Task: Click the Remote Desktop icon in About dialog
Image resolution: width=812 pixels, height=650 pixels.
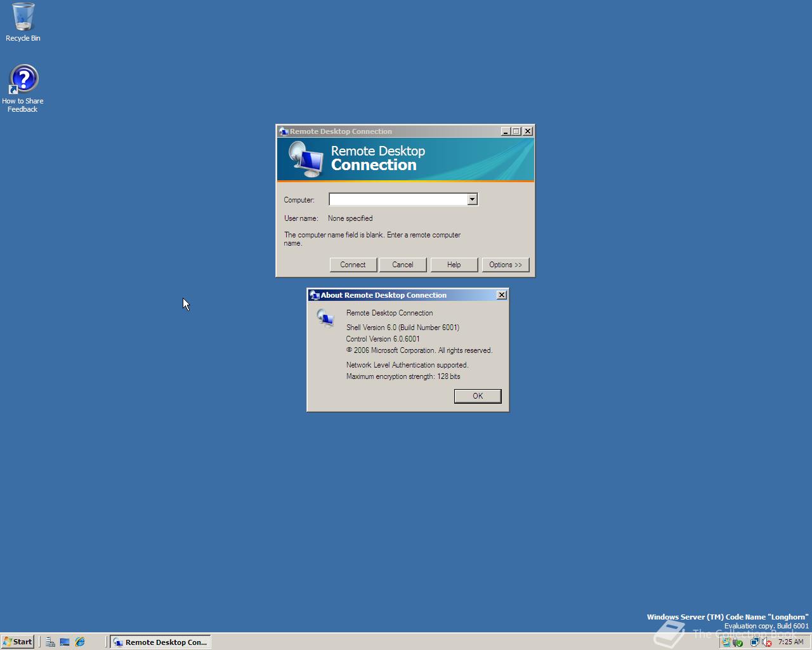Action: click(325, 317)
